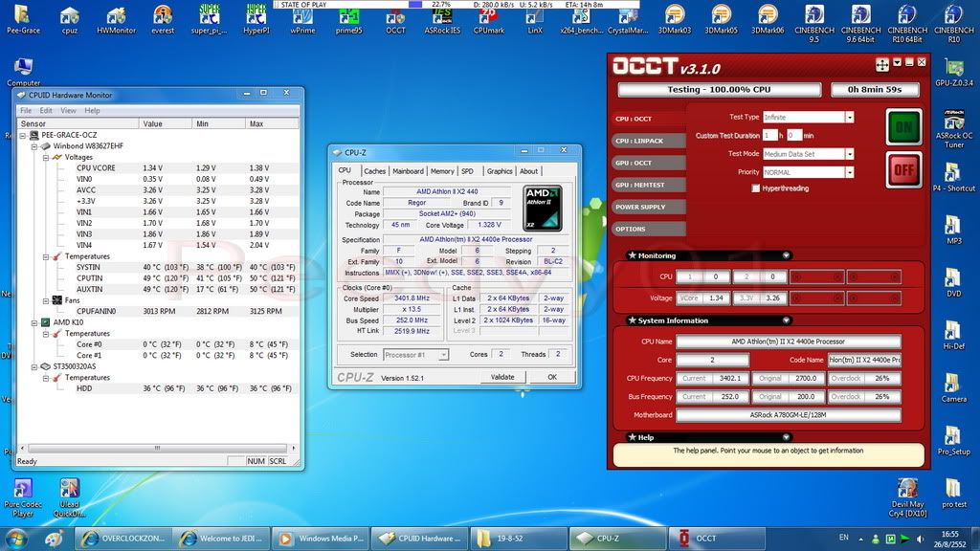The height and width of the screenshot is (551, 980).
Task: Select the CPU VCORE row in Hardware Monitor
Action: point(158,168)
